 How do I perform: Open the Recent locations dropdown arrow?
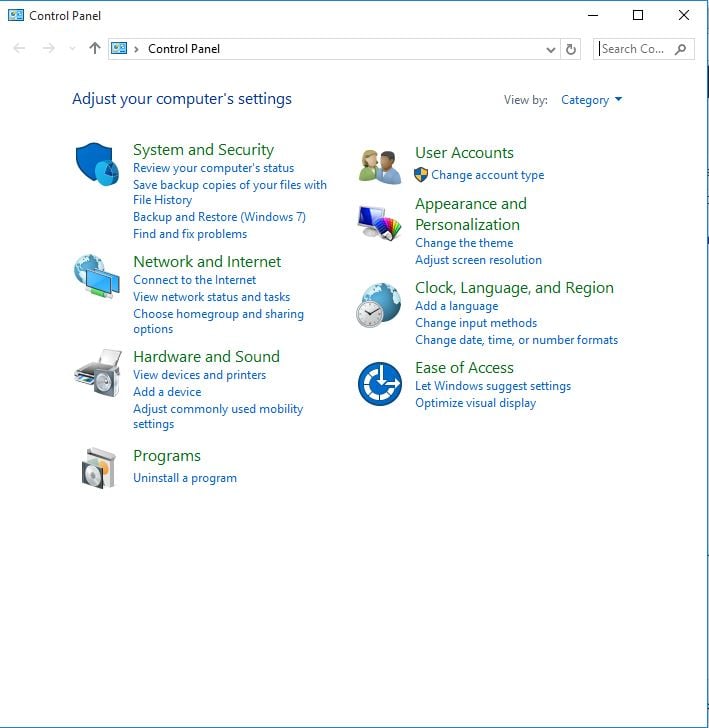(x=72, y=49)
